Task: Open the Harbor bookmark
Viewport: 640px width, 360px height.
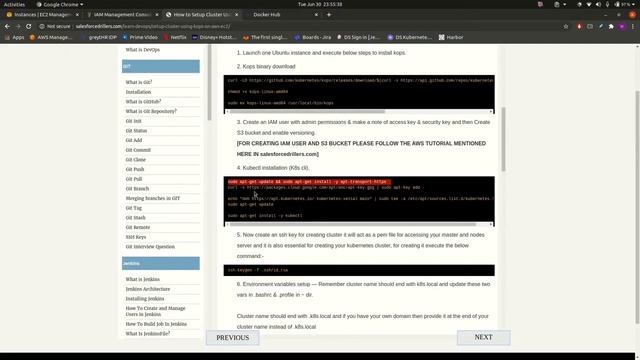Action: [451, 37]
